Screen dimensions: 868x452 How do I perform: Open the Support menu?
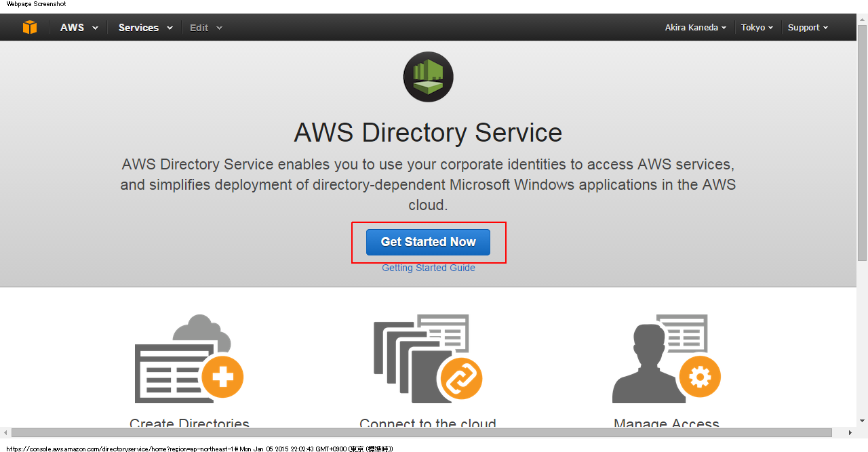click(808, 28)
